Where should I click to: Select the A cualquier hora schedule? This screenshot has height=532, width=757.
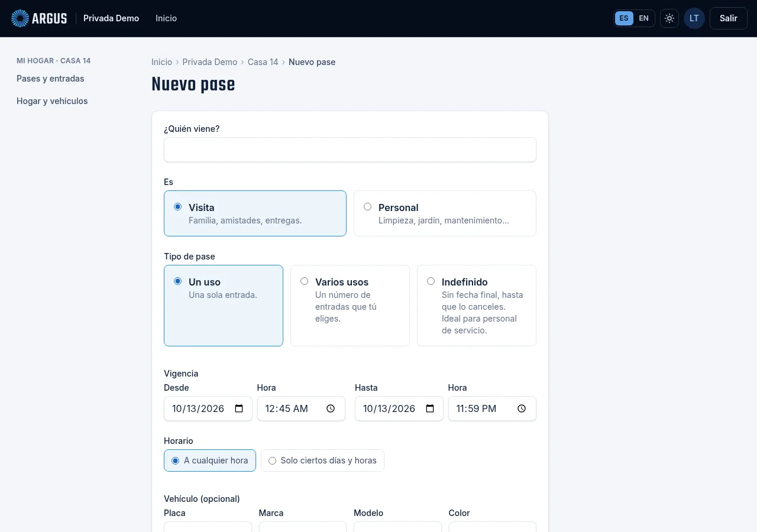click(x=210, y=460)
